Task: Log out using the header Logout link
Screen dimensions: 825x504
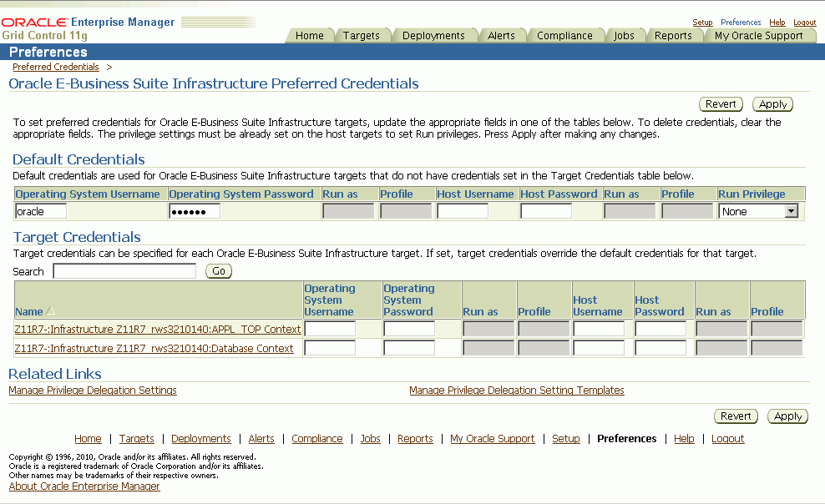Action: [x=804, y=22]
